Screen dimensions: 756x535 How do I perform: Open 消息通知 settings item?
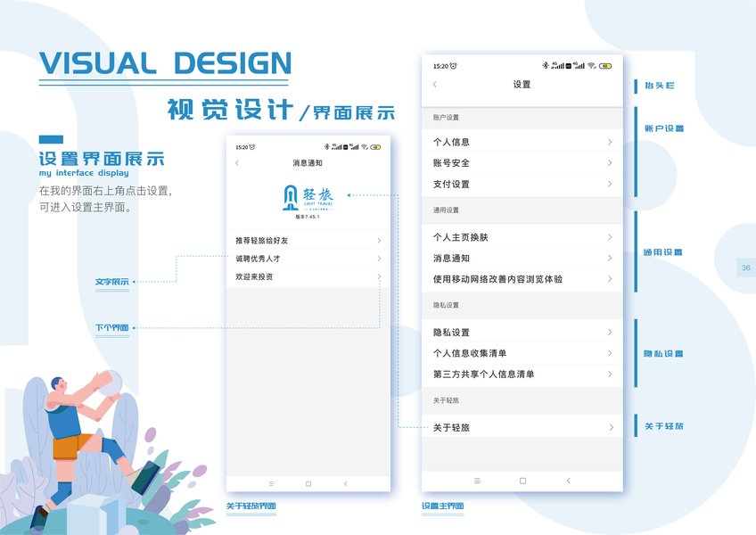[x=522, y=258]
